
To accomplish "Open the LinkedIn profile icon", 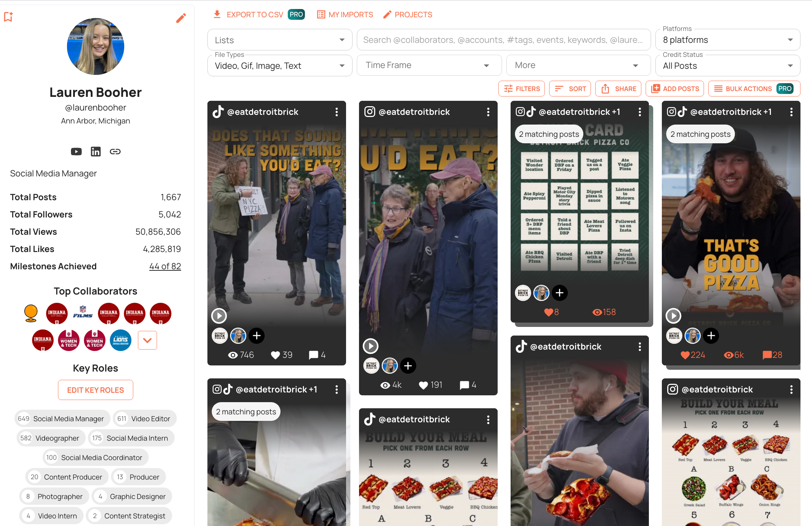I will [96, 152].
